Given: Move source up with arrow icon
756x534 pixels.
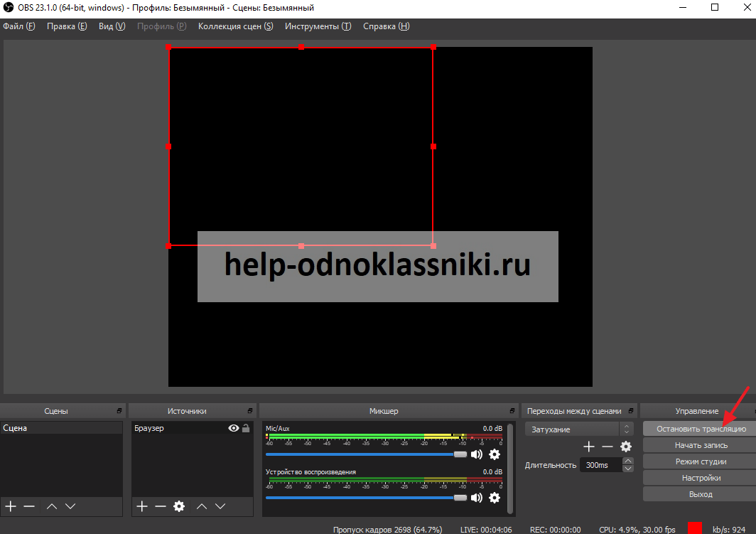Looking at the screenshot, I should [x=202, y=506].
